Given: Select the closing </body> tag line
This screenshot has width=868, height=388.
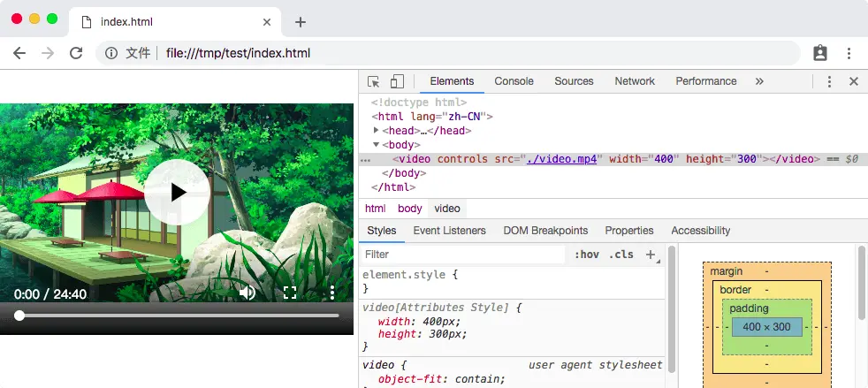Looking at the screenshot, I should (x=404, y=173).
